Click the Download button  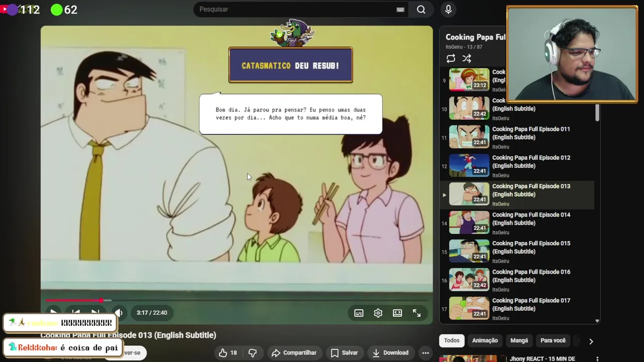click(390, 352)
